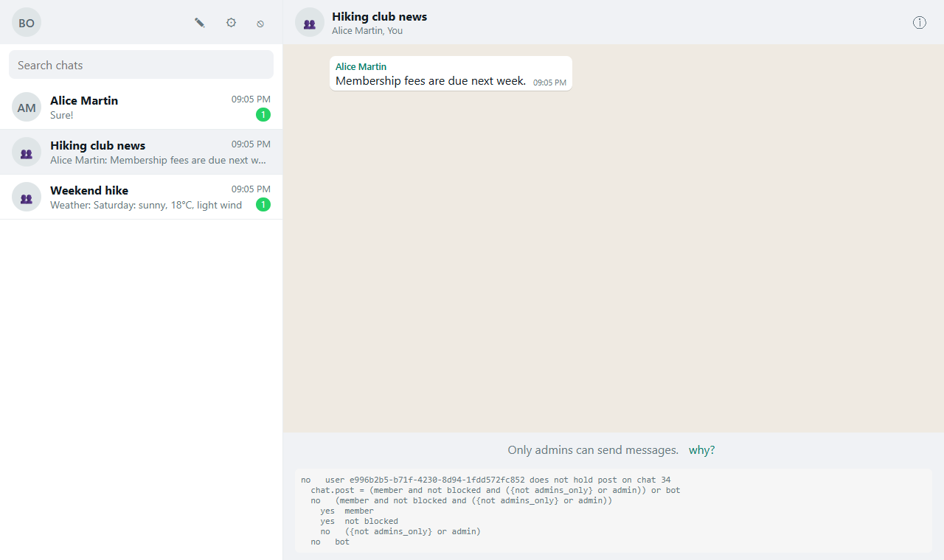This screenshot has width=944, height=560.
Task: Click the 'Alice Martin, You' members subtitle
Action: 367,31
